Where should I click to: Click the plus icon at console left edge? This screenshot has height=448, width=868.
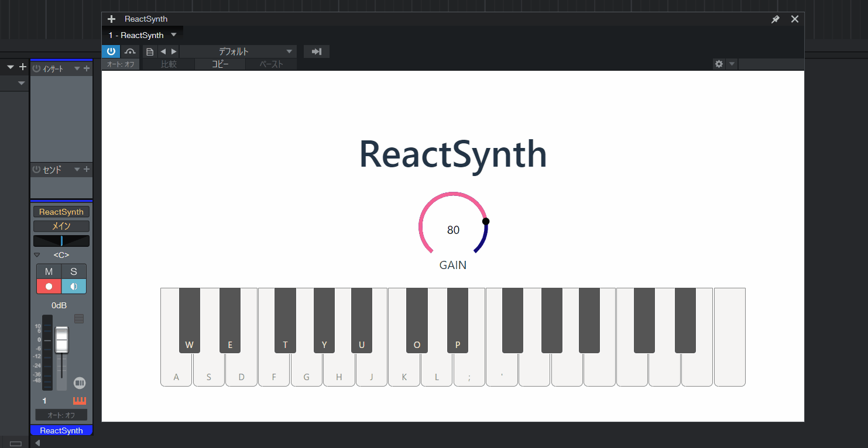click(x=23, y=67)
